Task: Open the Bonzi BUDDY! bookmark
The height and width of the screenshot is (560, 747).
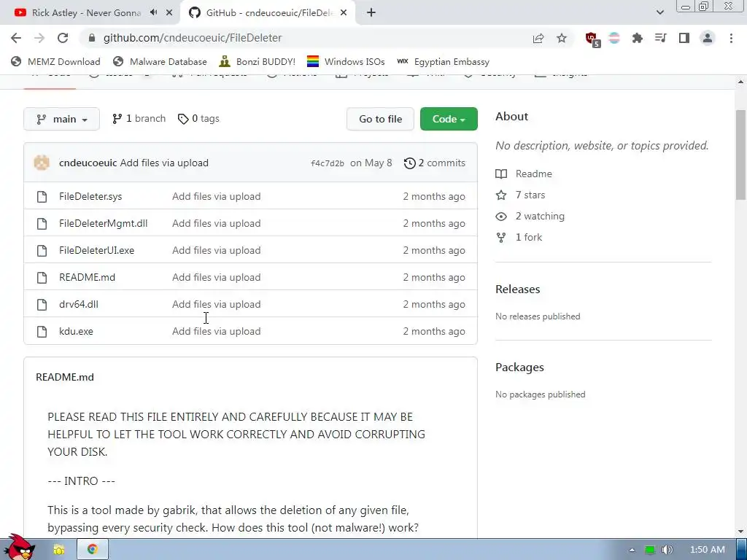Action: (x=258, y=62)
